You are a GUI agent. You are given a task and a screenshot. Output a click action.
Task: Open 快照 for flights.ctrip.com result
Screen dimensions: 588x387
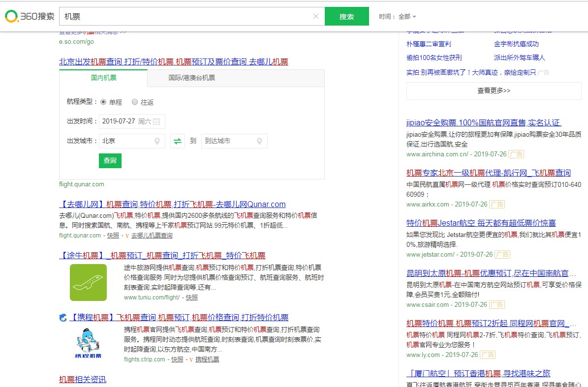click(x=177, y=359)
